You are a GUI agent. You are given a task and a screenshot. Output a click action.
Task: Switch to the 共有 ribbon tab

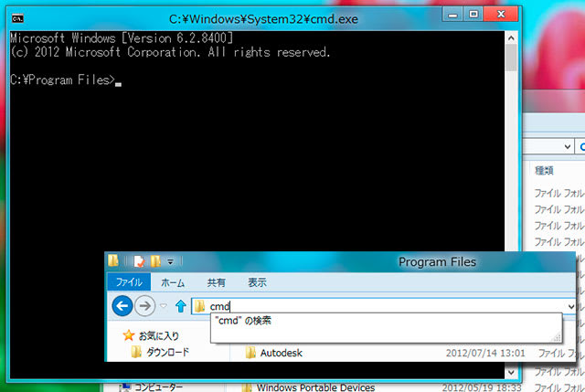tap(216, 282)
